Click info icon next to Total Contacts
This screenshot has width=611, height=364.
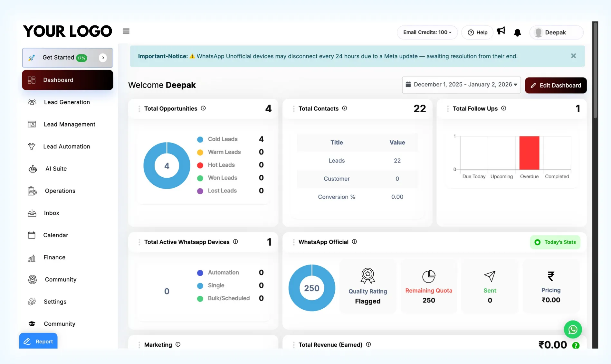344,108
